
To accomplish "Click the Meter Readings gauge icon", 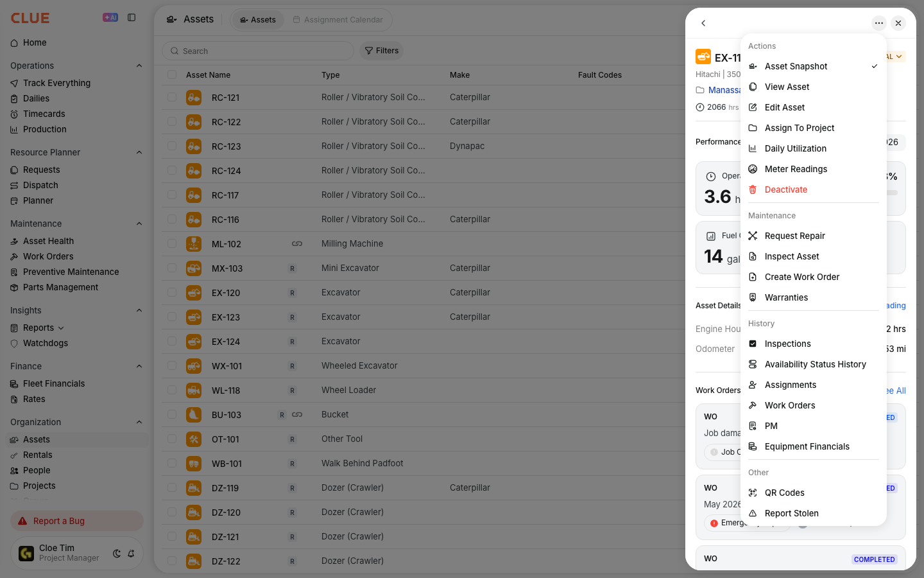I will point(753,169).
